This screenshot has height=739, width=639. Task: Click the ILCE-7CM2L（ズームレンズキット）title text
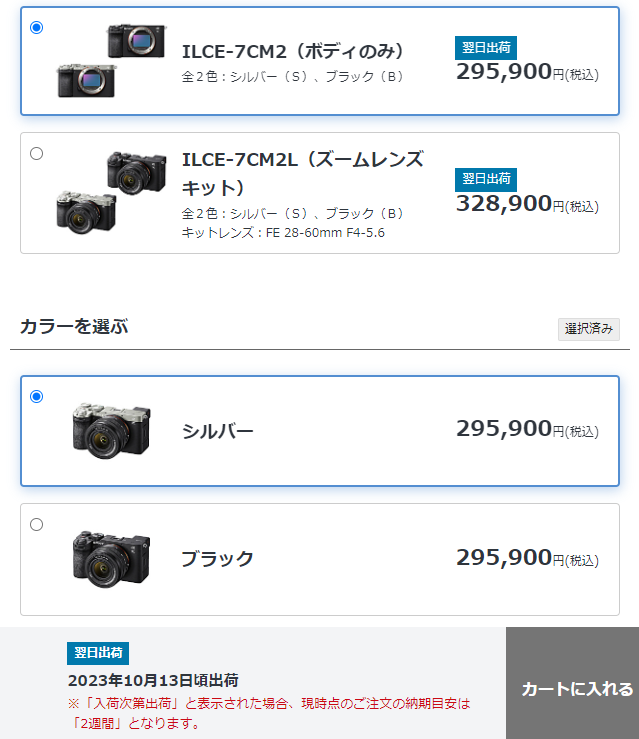pos(303,173)
